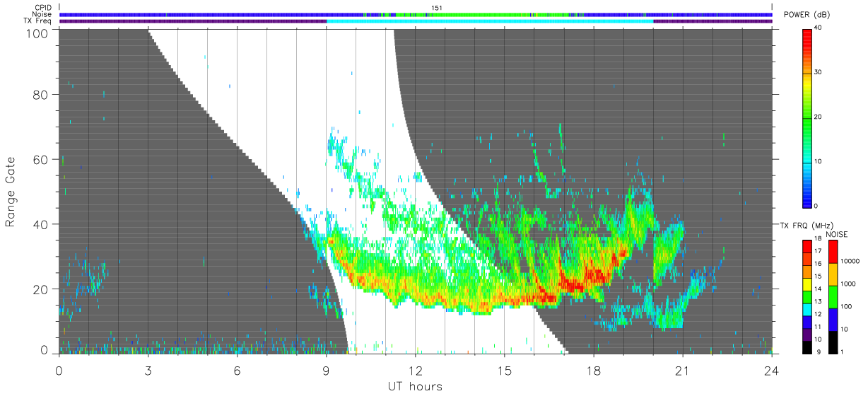Click the y-axis tick label 100
The width and height of the screenshot is (868, 401).
(38, 33)
